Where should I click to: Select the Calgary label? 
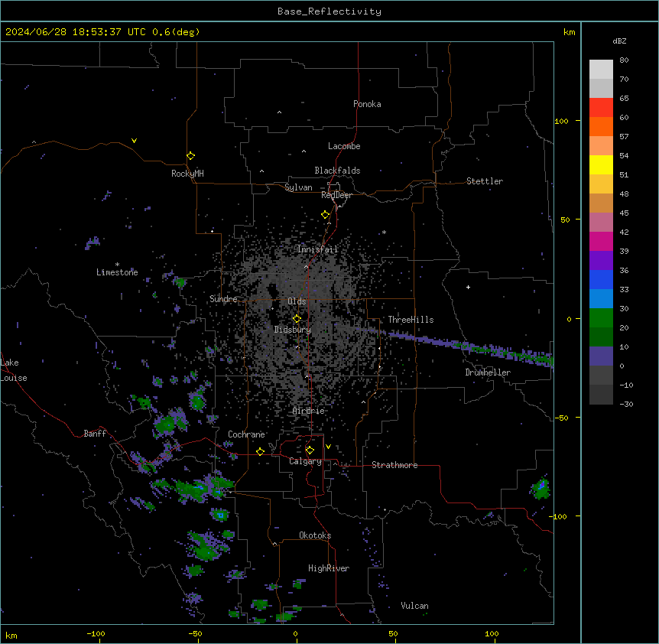pyautogui.click(x=305, y=461)
